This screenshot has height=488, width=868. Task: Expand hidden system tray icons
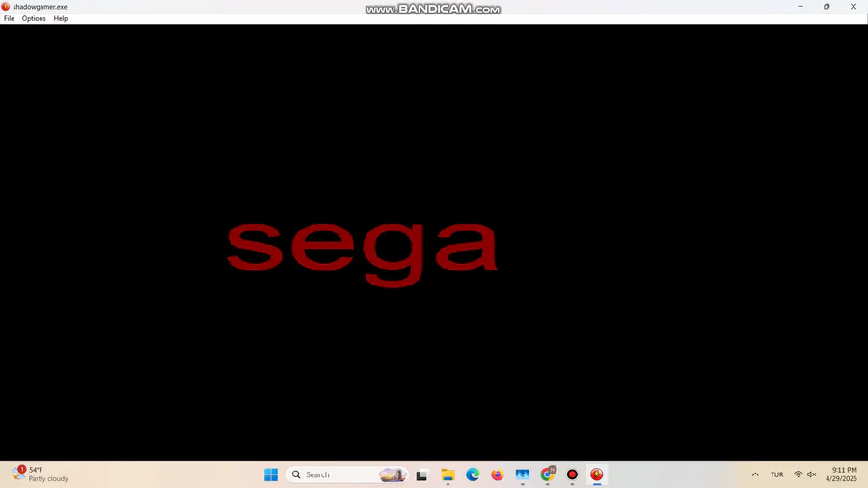[x=755, y=474]
